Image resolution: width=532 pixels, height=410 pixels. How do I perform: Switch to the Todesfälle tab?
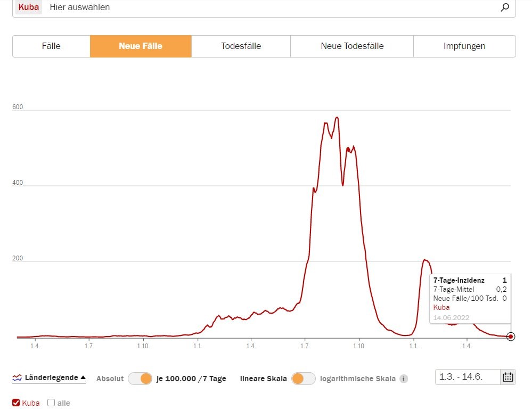[x=241, y=46]
